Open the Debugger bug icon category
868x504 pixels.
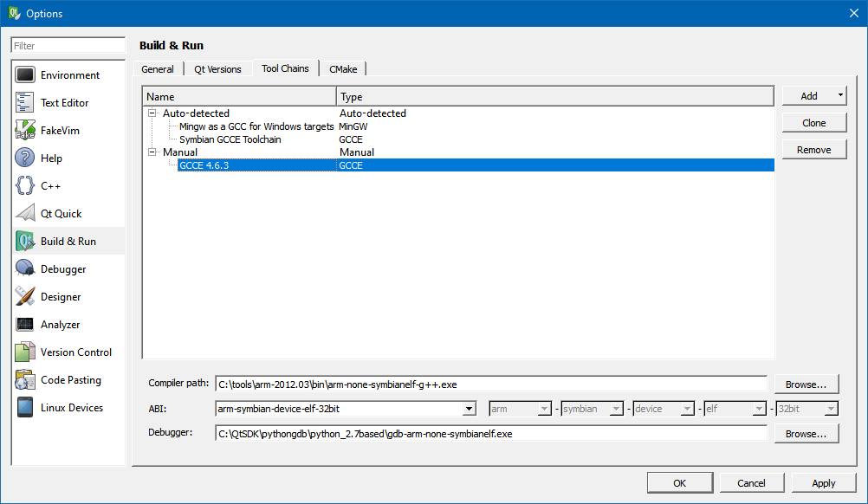(x=25, y=269)
